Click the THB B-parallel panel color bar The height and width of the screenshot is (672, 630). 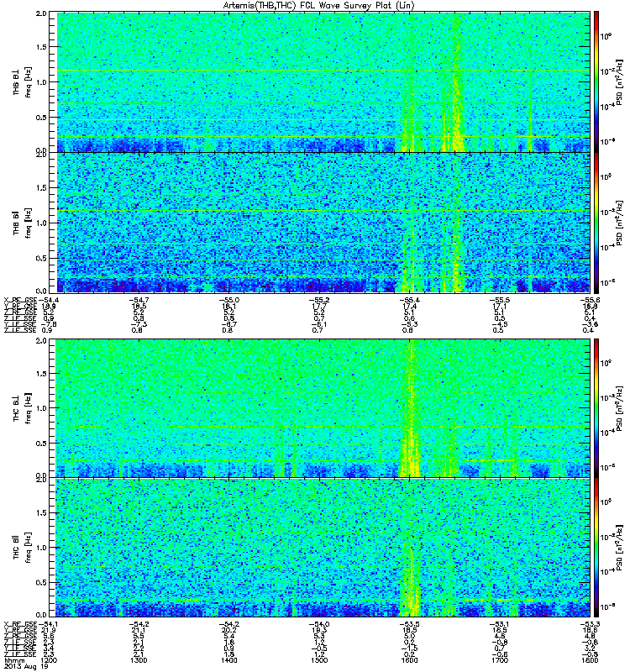[596, 223]
